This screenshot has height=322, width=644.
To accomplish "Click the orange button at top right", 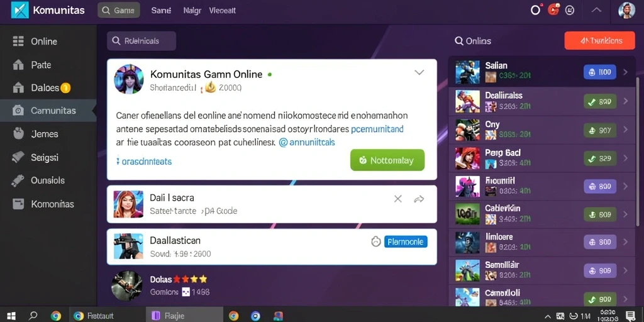I will (600, 41).
